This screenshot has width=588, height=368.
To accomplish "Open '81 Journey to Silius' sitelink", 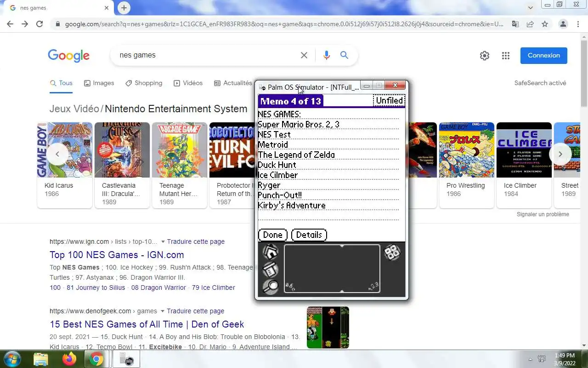I will coord(96,287).
